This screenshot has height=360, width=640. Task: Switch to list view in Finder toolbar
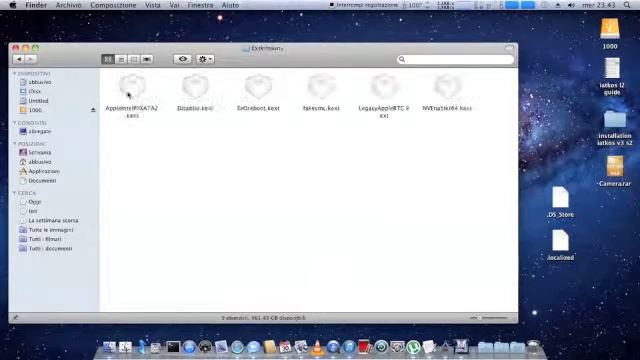pyautogui.click(x=121, y=59)
